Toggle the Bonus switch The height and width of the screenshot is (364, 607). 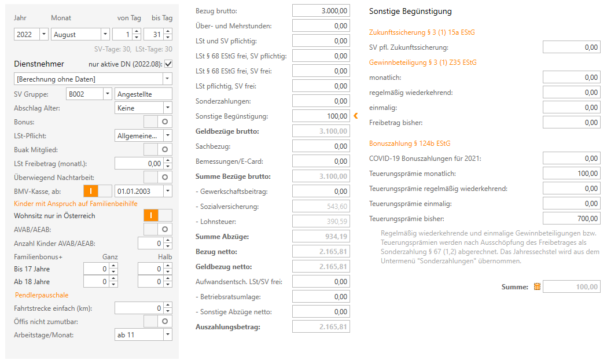pos(158,122)
